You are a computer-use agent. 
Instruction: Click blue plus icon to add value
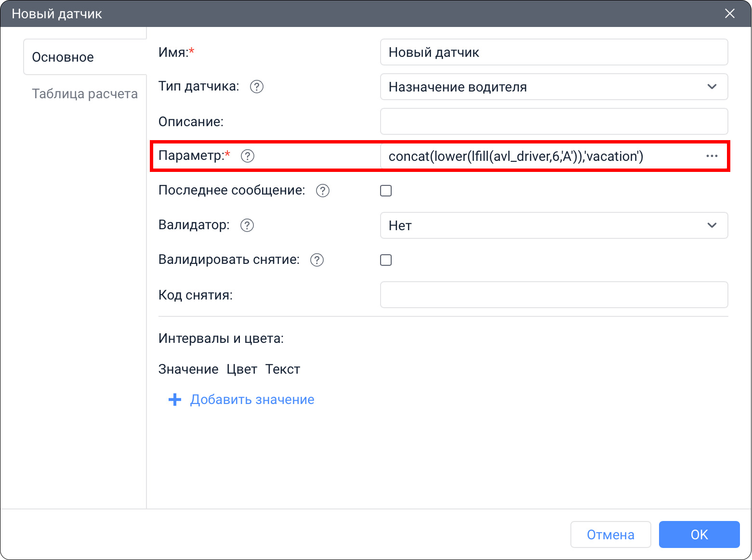click(x=175, y=400)
